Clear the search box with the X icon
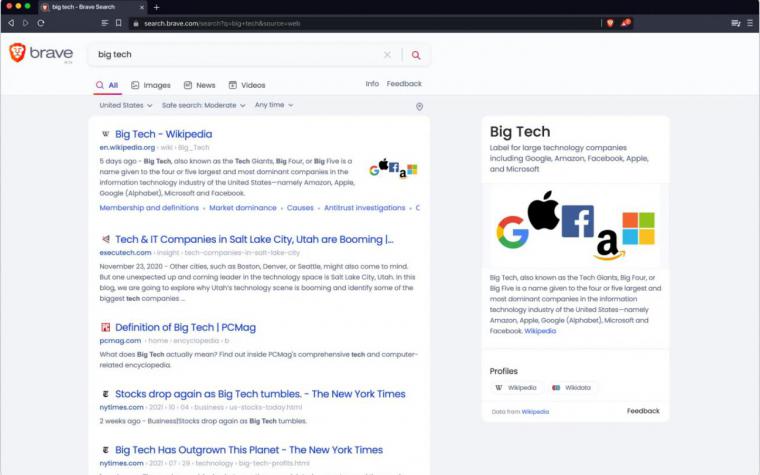Screen dimensions: 760x475 [387, 55]
